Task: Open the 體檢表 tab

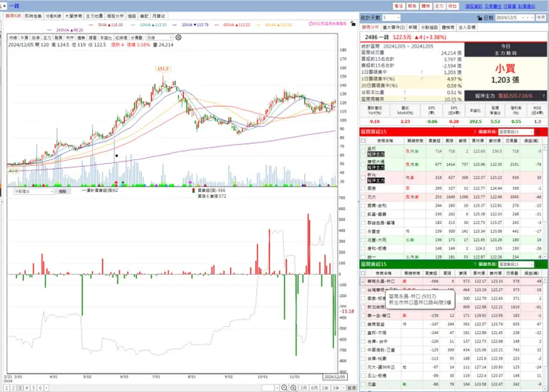Action: tap(448, 27)
